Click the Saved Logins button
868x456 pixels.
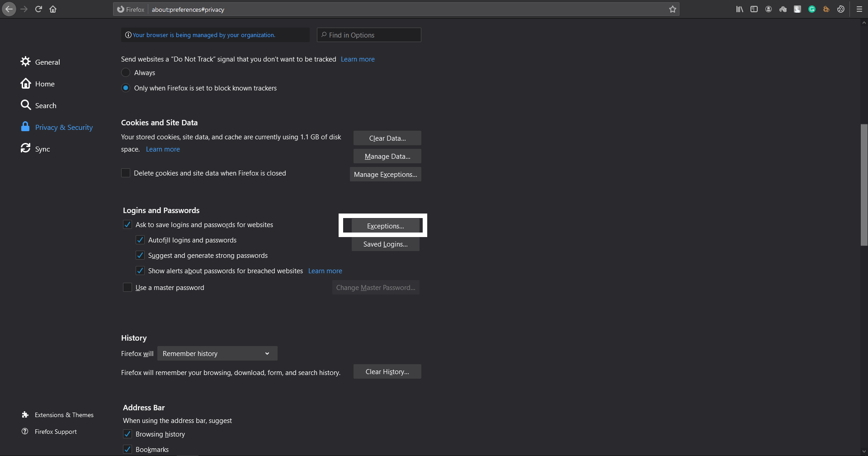click(385, 244)
